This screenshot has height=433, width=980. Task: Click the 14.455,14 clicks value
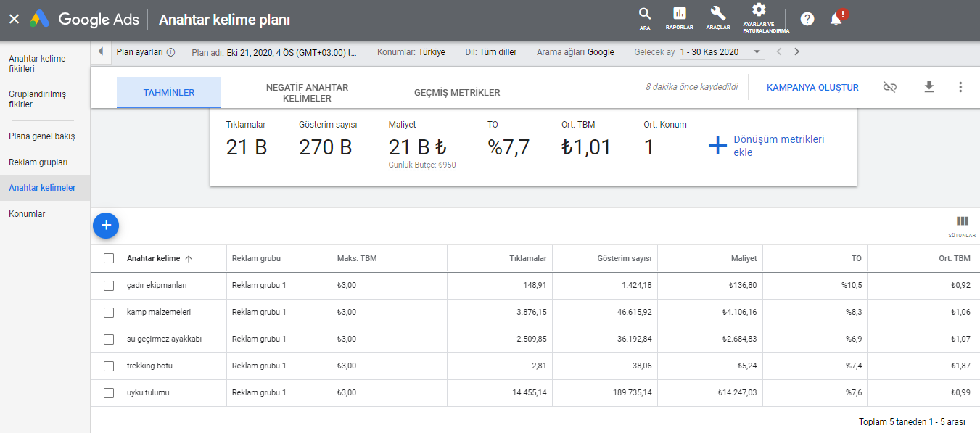[x=528, y=393]
